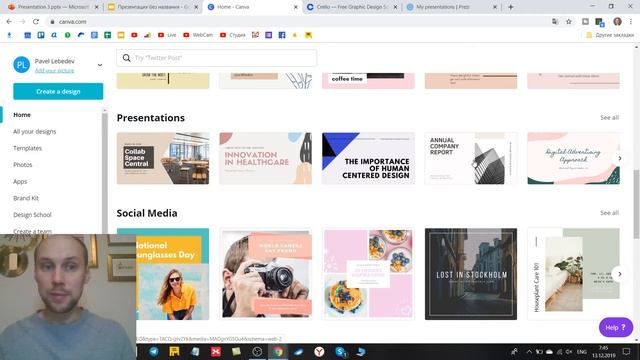Expand the Pavel Lebedev account dropdown

(x=100, y=65)
